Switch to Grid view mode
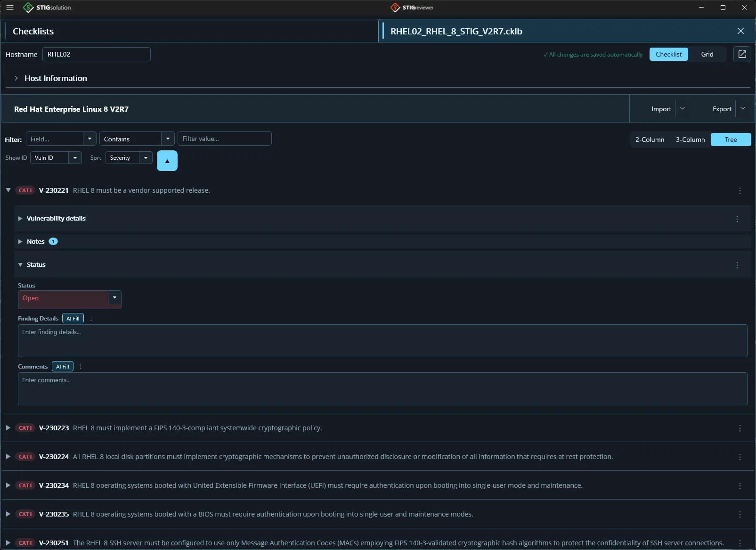756x550 pixels. click(707, 54)
